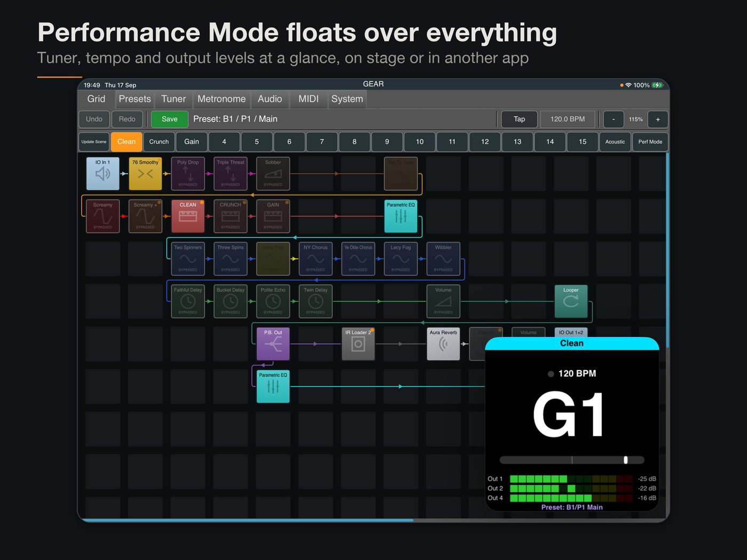747x560 pixels.
Task: Open the IR Loader 2 block
Action: [358, 344]
